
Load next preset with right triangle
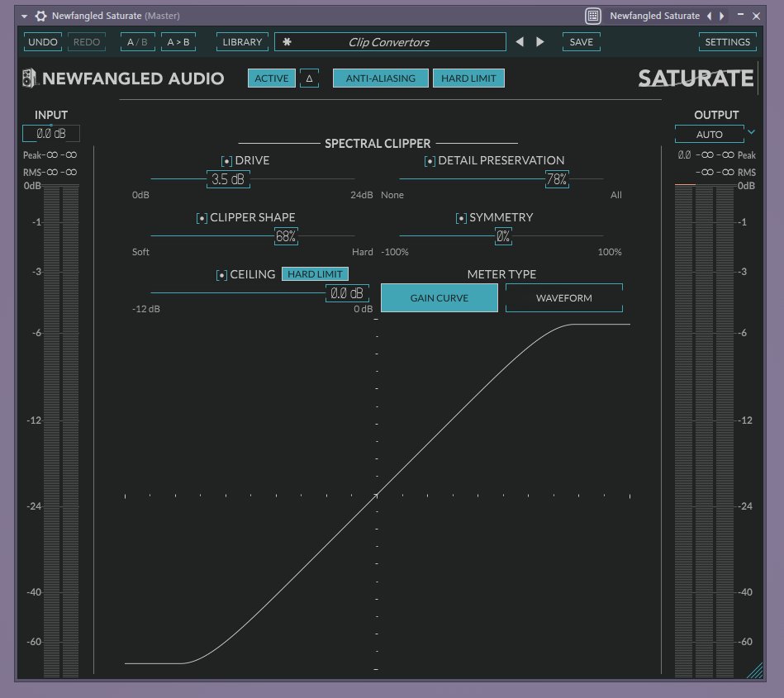coord(540,42)
